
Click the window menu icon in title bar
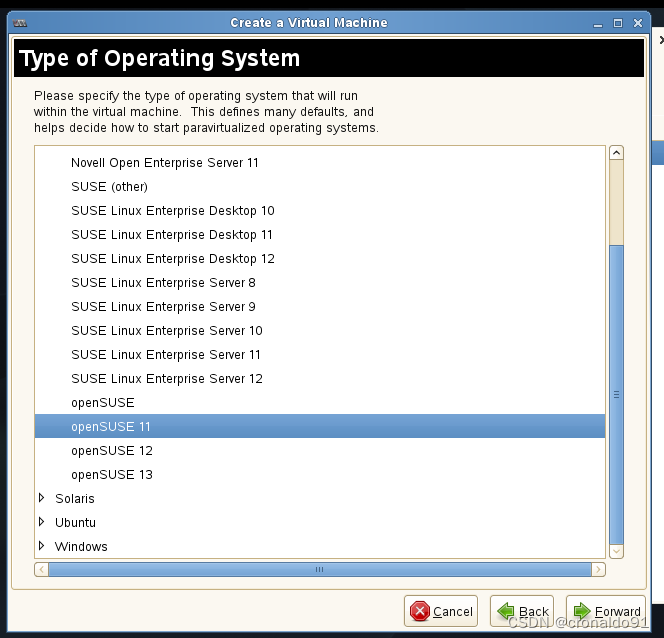tap(20, 23)
